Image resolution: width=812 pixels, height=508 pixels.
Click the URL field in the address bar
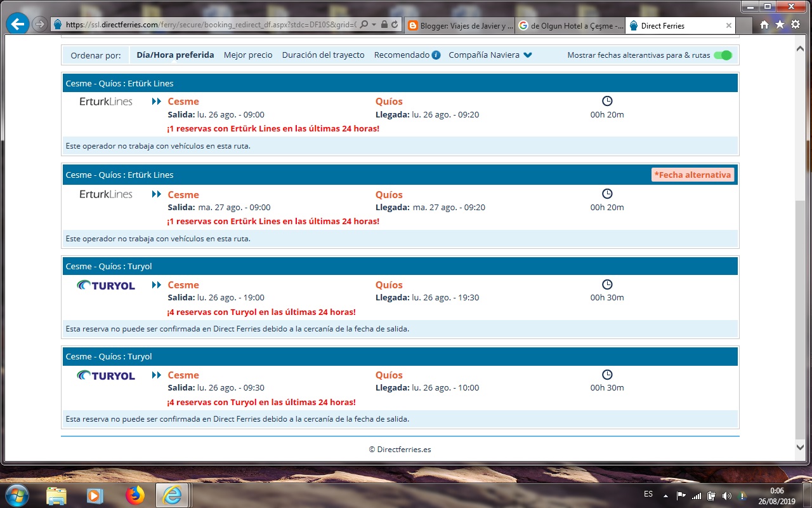(211, 25)
